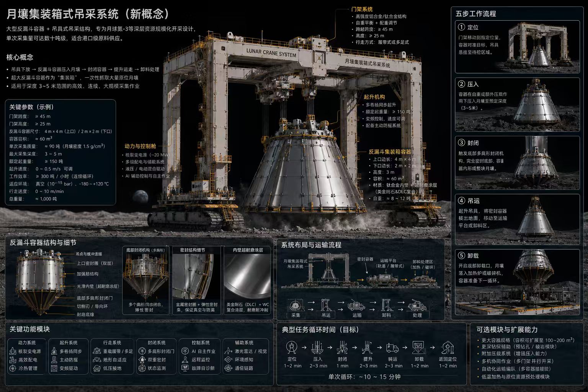Click the 切削刃 / 导向环 label

[x=92, y=306]
